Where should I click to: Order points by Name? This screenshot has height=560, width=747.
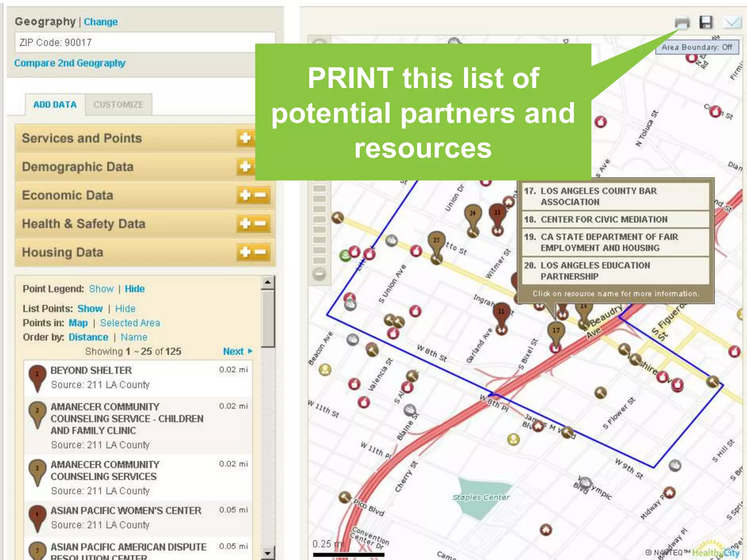point(134,337)
